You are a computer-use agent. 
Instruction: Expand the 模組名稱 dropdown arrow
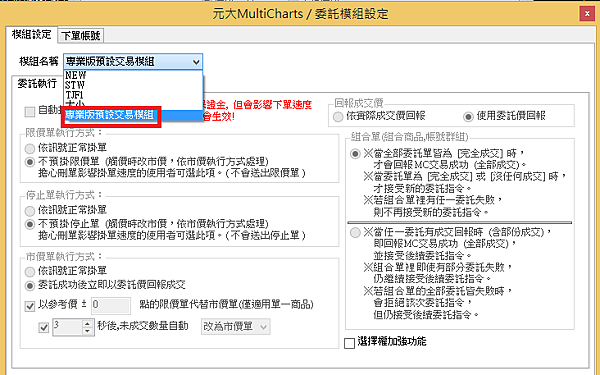coord(196,62)
